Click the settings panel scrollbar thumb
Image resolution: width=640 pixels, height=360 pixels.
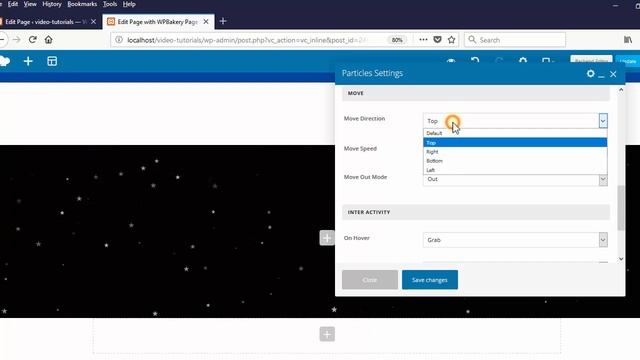[621, 208]
